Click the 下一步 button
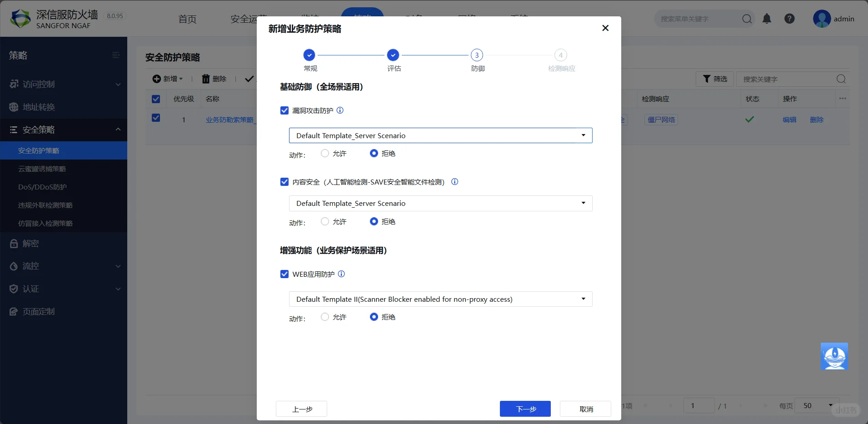This screenshot has height=424, width=868. 524,409
